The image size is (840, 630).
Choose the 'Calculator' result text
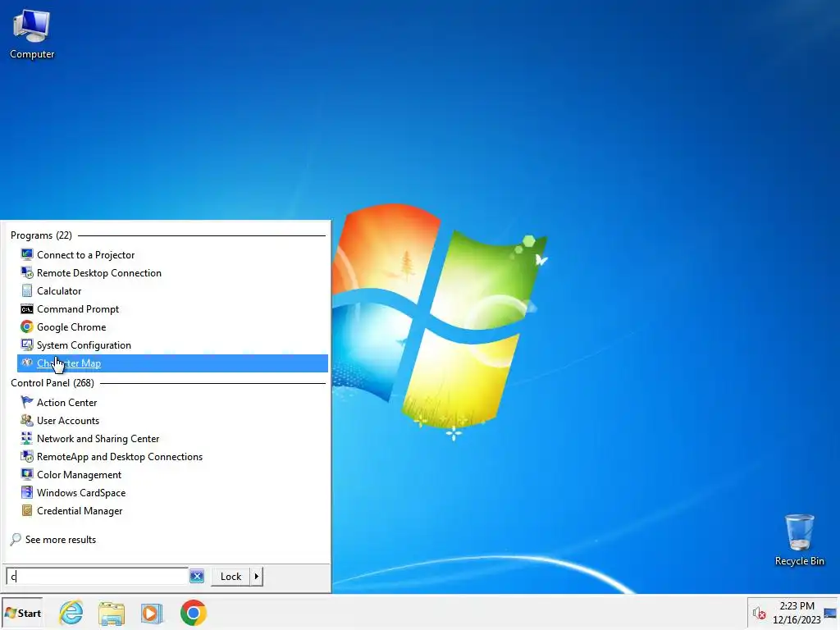tap(59, 291)
